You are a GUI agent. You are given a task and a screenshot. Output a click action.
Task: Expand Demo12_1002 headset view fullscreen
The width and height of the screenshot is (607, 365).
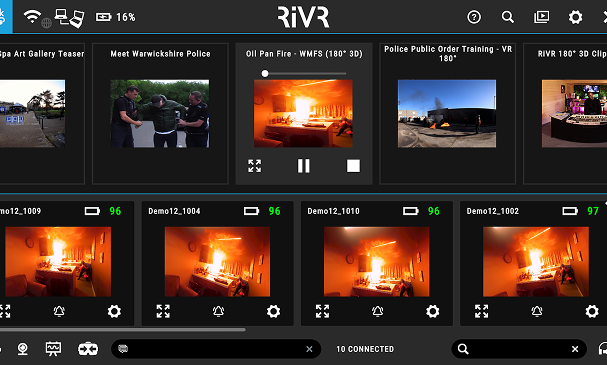(x=482, y=311)
